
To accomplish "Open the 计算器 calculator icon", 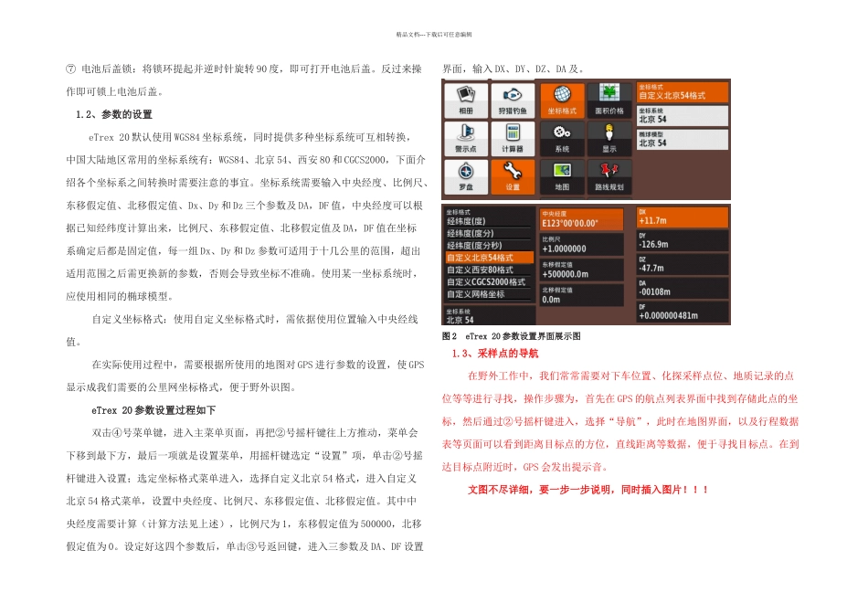I will point(513,138).
